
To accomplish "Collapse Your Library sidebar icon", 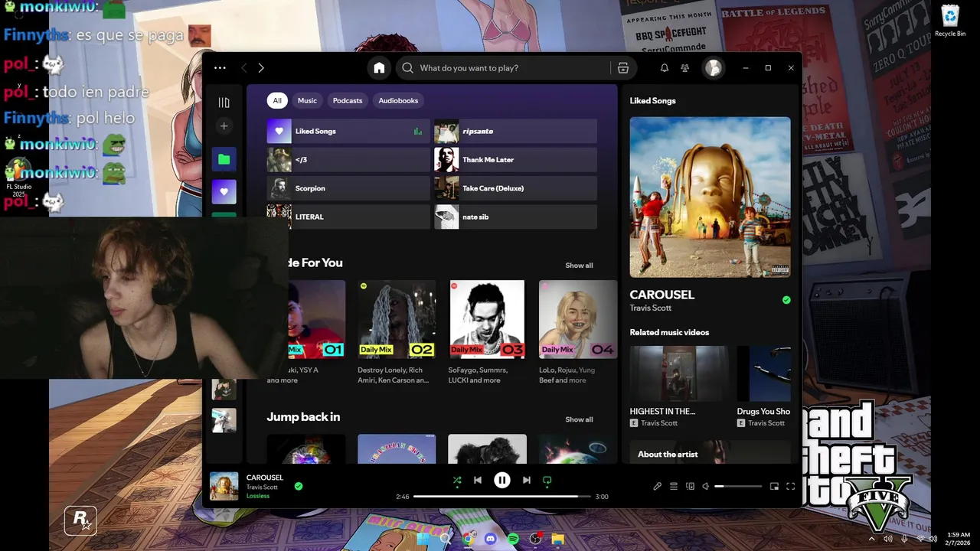I will click(x=224, y=103).
